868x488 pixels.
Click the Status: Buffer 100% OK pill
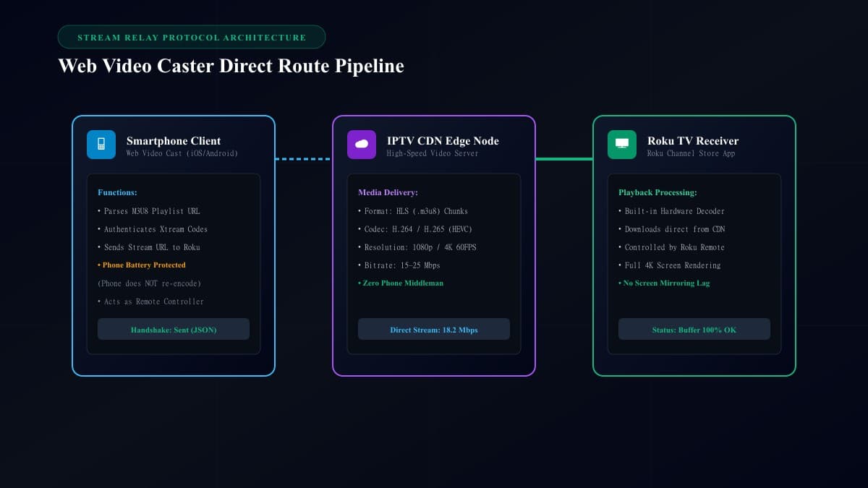click(x=694, y=329)
